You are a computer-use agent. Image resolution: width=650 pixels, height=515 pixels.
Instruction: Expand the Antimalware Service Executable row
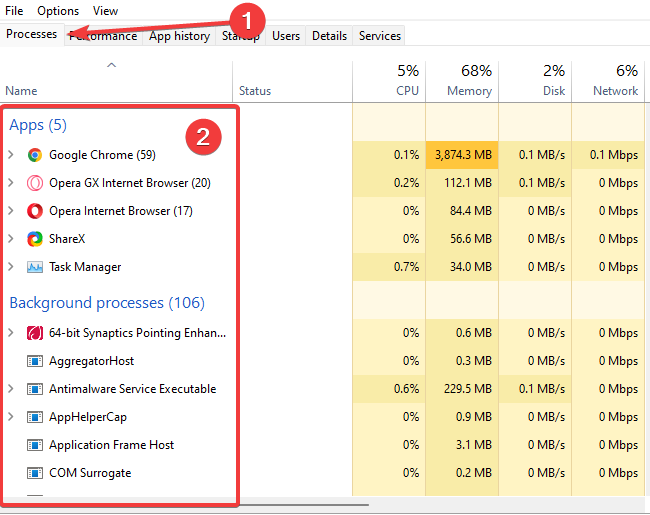click(x=11, y=389)
